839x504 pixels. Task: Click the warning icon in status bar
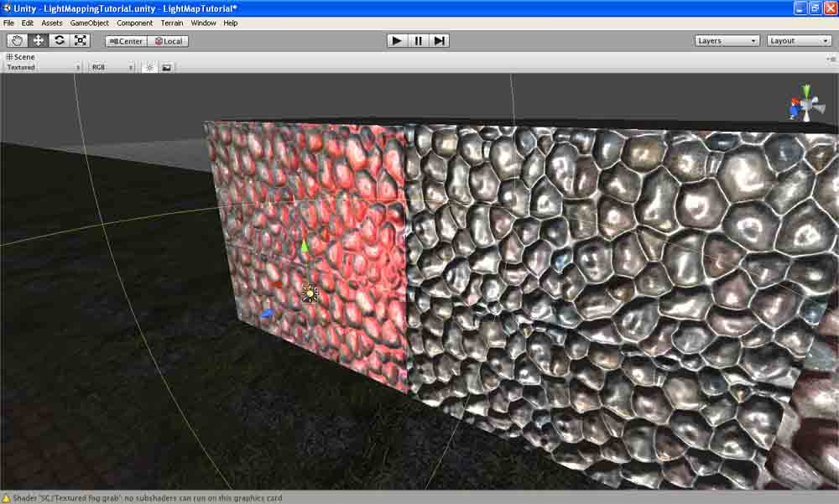point(6,497)
